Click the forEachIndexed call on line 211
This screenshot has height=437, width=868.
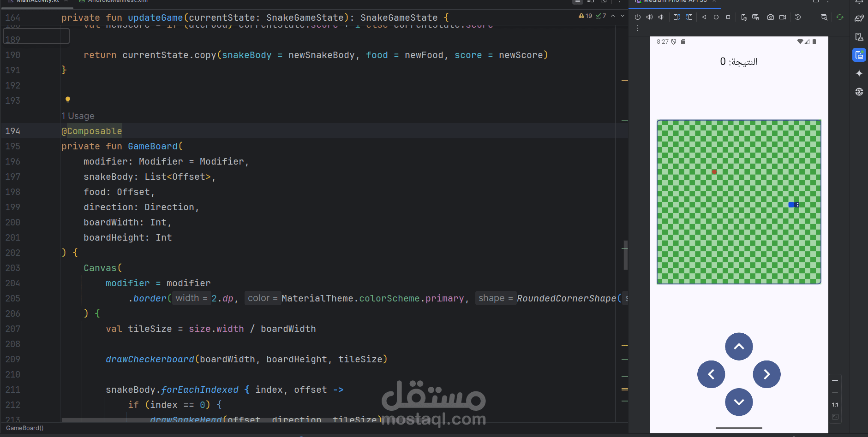[200, 390]
